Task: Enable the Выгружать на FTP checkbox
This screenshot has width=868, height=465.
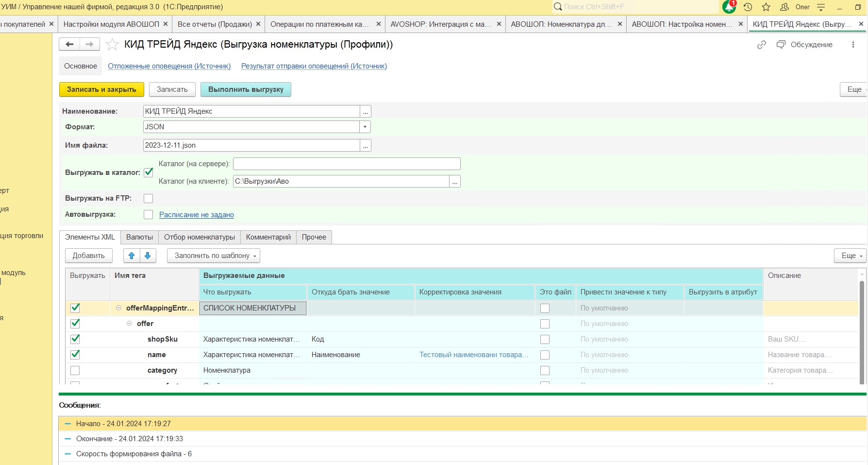Action: click(x=149, y=198)
